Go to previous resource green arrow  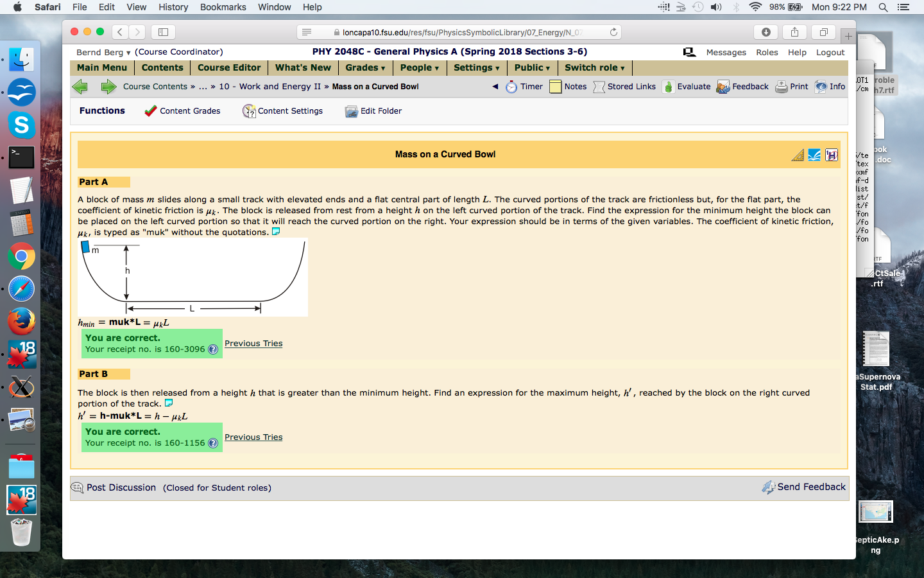pyautogui.click(x=80, y=87)
